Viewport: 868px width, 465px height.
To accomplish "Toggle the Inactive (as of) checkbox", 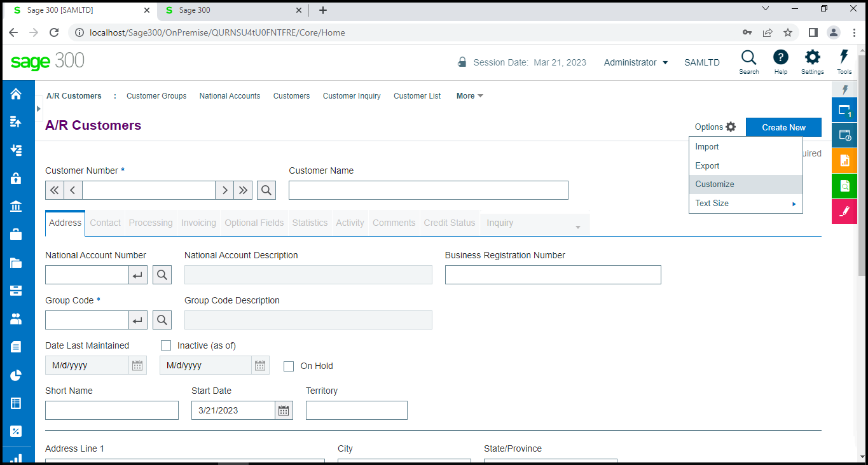I will [166, 345].
